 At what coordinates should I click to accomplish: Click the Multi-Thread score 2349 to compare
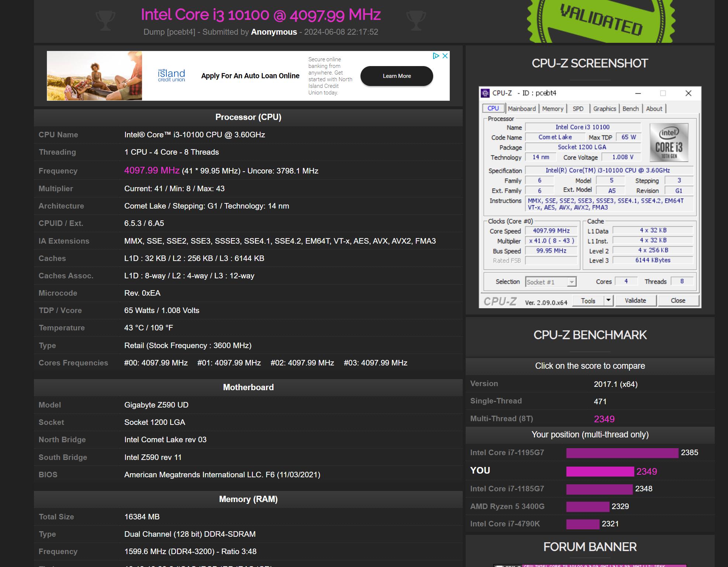click(604, 419)
